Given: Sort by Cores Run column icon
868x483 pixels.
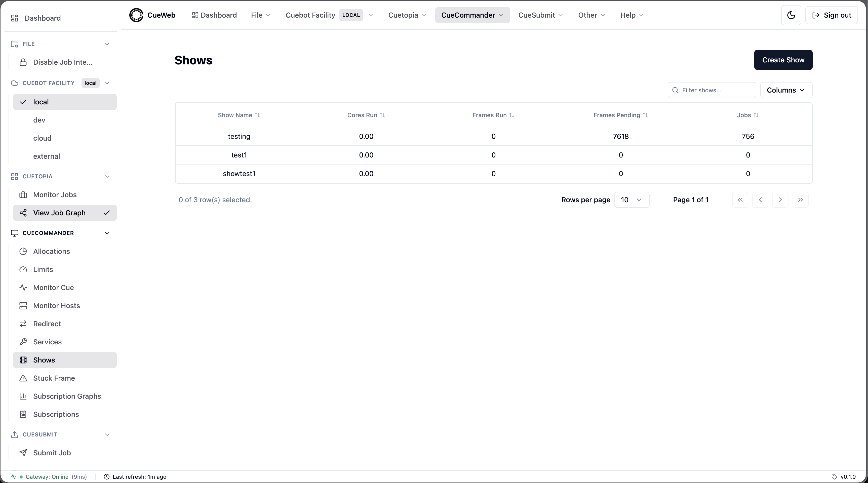Looking at the screenshot, I should pos(382,115).
